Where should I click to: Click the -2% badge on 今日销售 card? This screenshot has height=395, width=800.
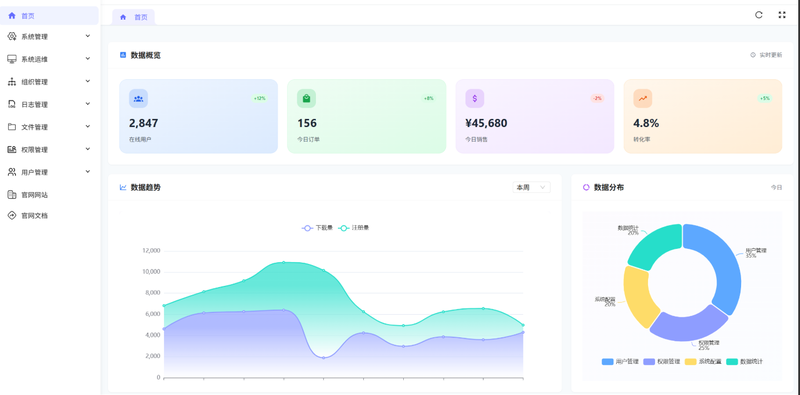tap(597, 98)
